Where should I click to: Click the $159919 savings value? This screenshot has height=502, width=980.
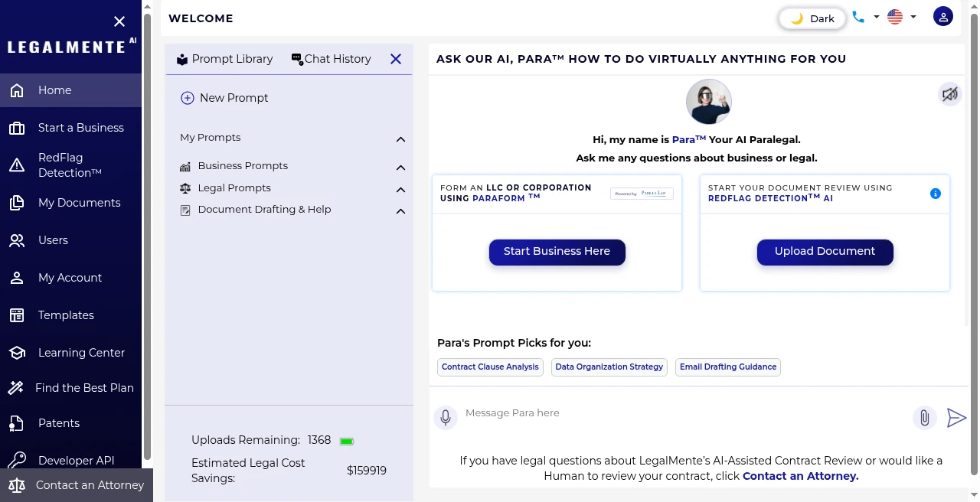point(367,471)
